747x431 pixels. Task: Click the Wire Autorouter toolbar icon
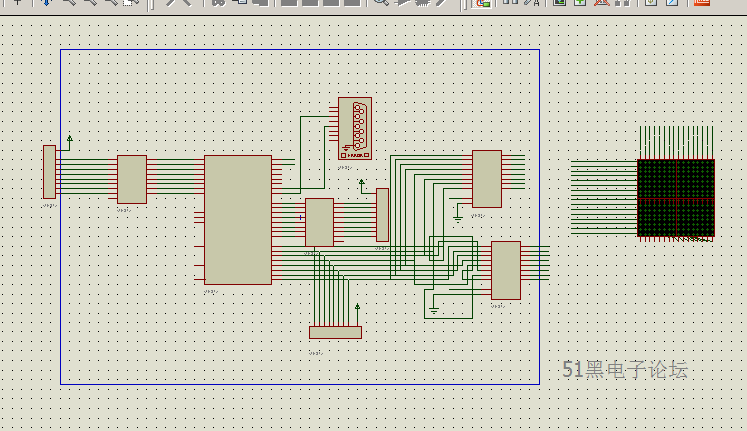click(483, 3)
